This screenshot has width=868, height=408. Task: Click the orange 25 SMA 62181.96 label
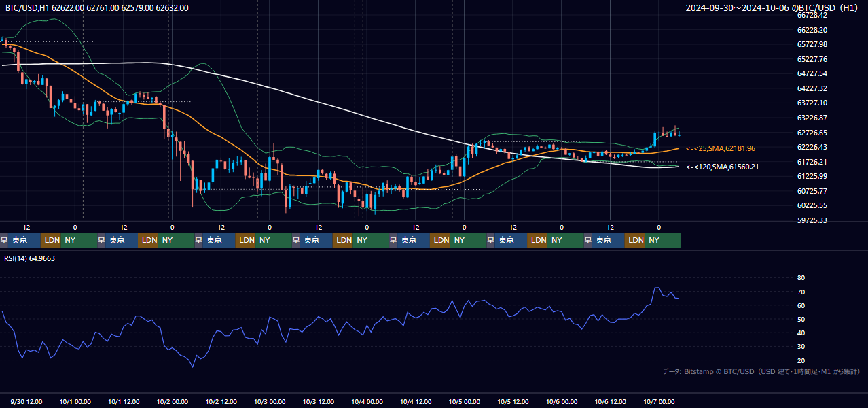[x=720, y=148]
